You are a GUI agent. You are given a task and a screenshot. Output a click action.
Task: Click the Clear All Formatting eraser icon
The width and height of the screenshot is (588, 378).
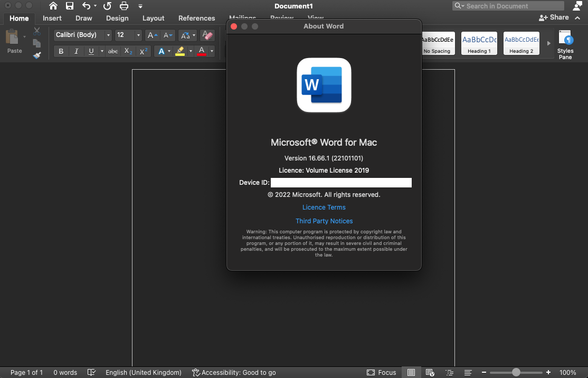[x=207, y=35]
